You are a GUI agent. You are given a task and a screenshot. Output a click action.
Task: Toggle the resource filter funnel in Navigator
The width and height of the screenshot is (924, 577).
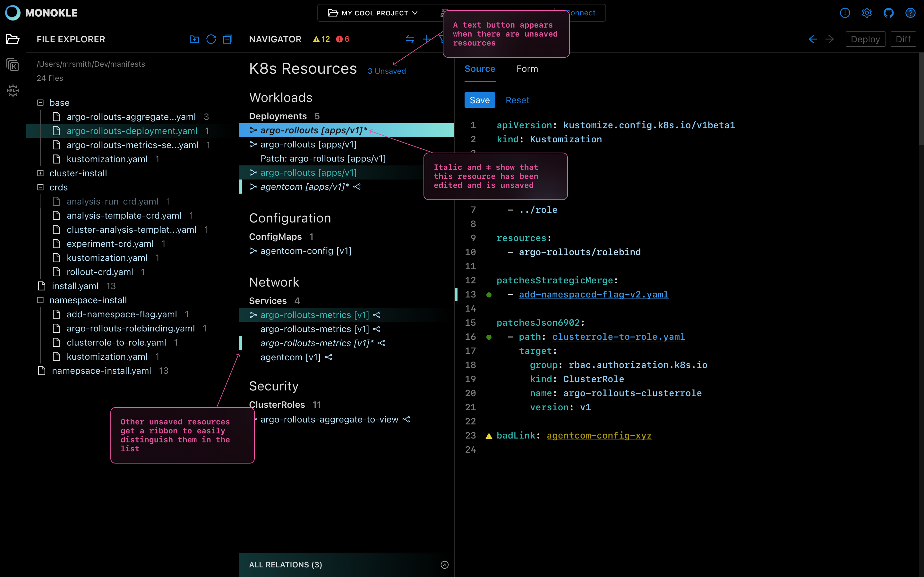coord(442,39)
